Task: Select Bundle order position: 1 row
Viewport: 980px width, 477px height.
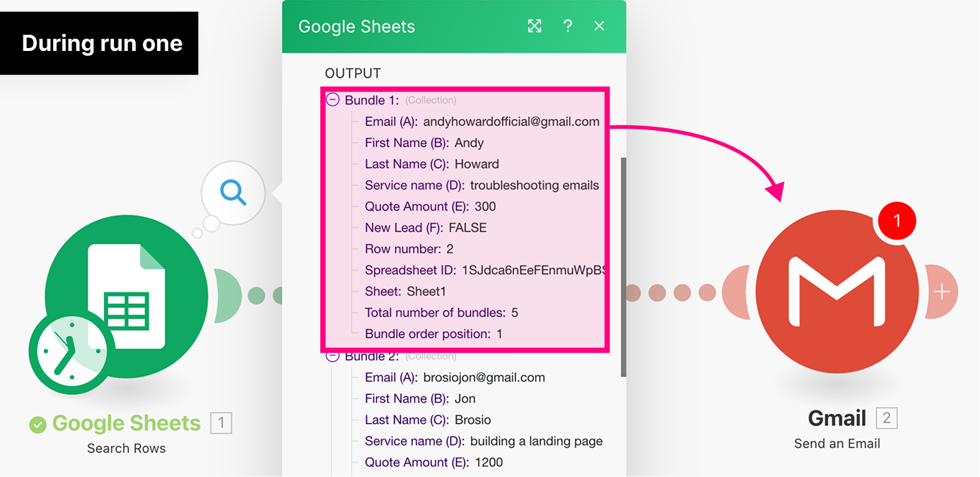Action: point(433,334)
